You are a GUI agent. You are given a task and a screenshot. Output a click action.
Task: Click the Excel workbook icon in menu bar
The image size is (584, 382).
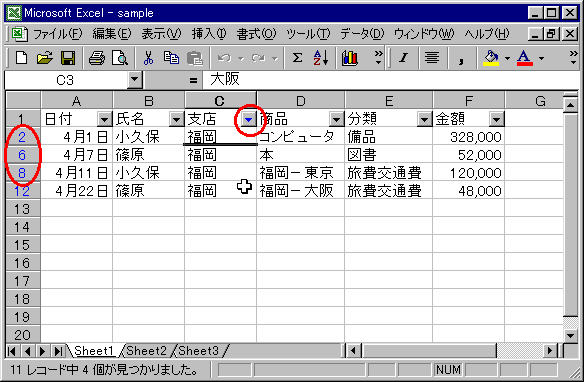[19, 34]
